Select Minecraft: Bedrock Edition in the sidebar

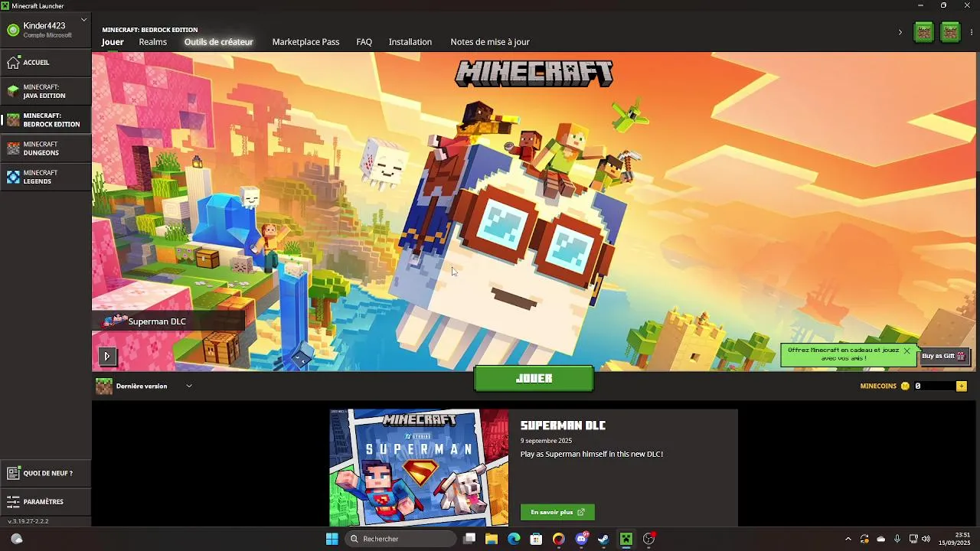click(45, 120)
